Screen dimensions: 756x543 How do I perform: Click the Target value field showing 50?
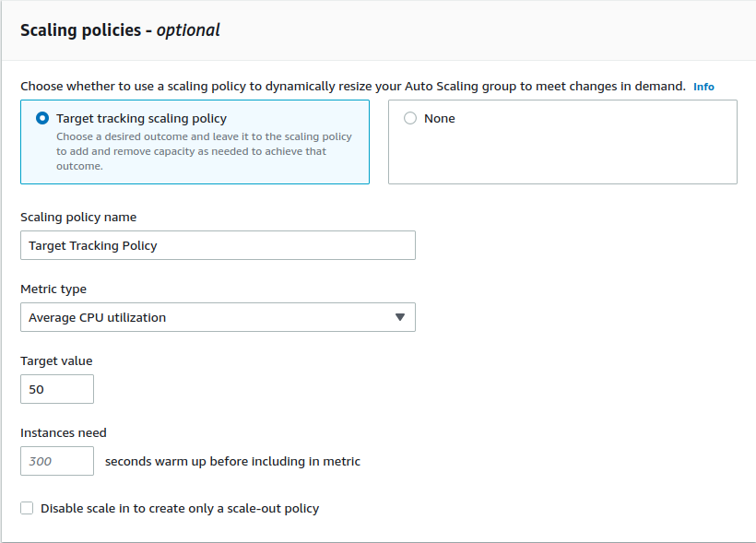click(x=56, y=389)
